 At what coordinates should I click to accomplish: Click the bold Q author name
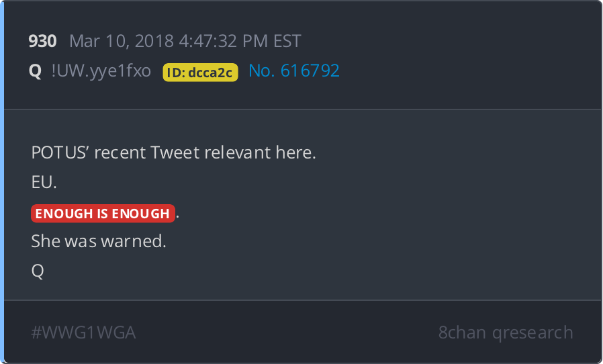(x=36, y=71)
